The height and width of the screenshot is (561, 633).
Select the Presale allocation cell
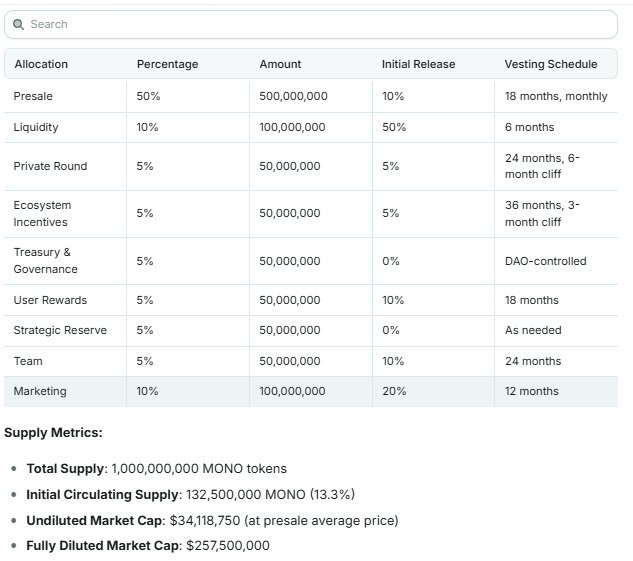point(65,96)
